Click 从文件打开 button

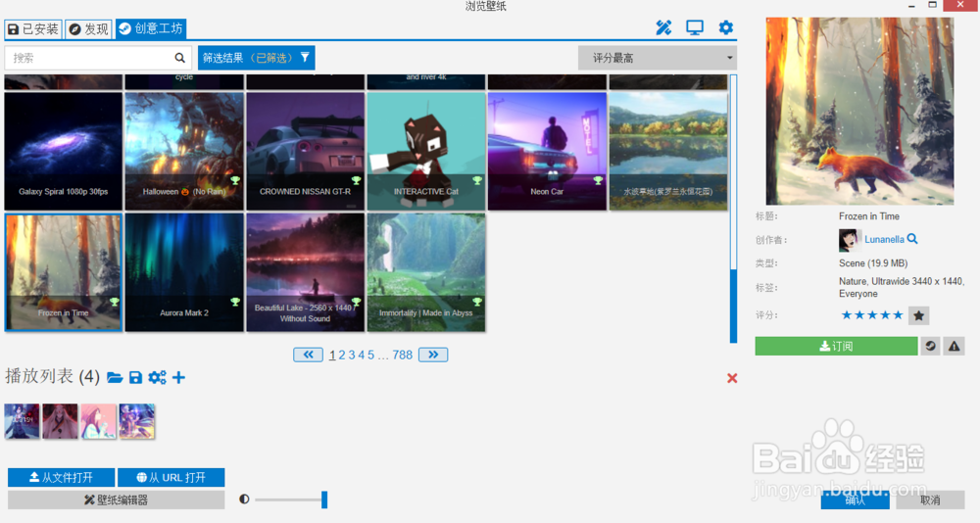pos(61,477)
